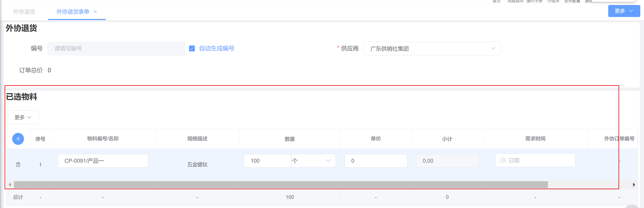The width and height of the screenshot is (644, 208).
Task: Click the clock icon in the 日期 field
Action: pyautogui.click(x=503, y=160)
